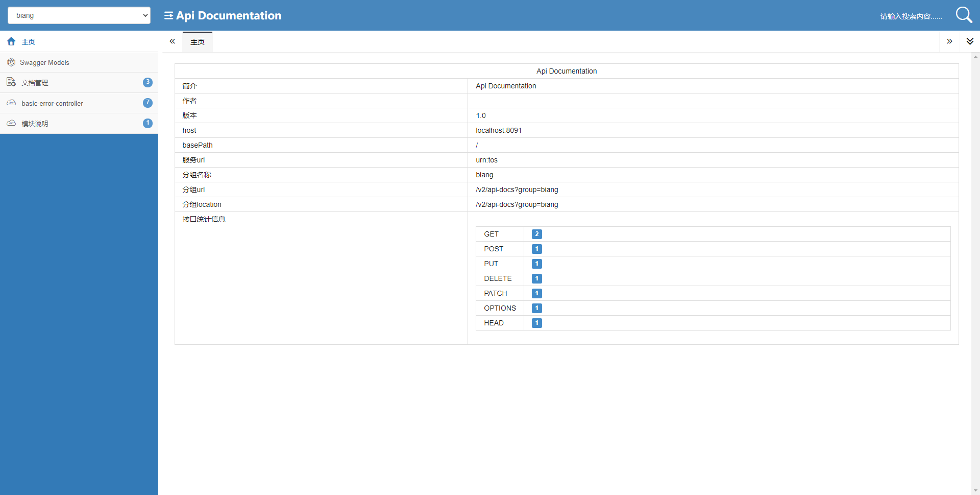Click the 简介 value Api Documentation
Image resolution: width=980 pixels, height=495 pixels.
pyautogui.click(x=506, y=86)
